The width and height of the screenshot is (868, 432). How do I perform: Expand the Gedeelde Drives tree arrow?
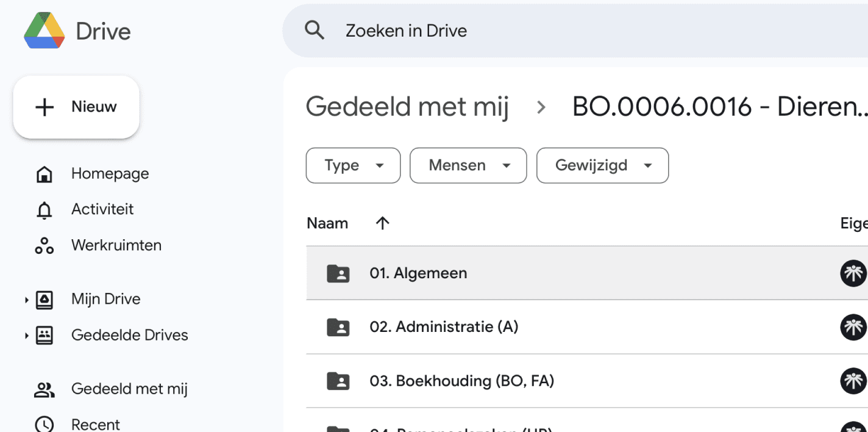pos(27,336)
